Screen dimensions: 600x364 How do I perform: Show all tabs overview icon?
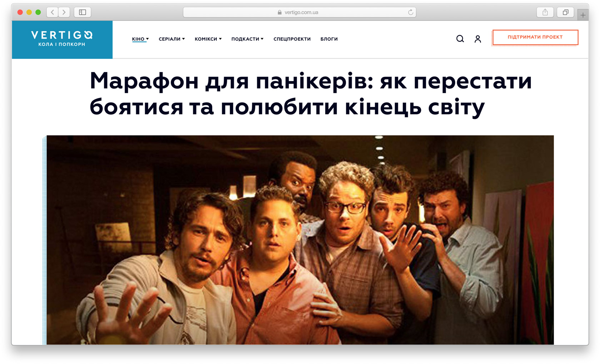pyautogui.click(x=565, y=12)
